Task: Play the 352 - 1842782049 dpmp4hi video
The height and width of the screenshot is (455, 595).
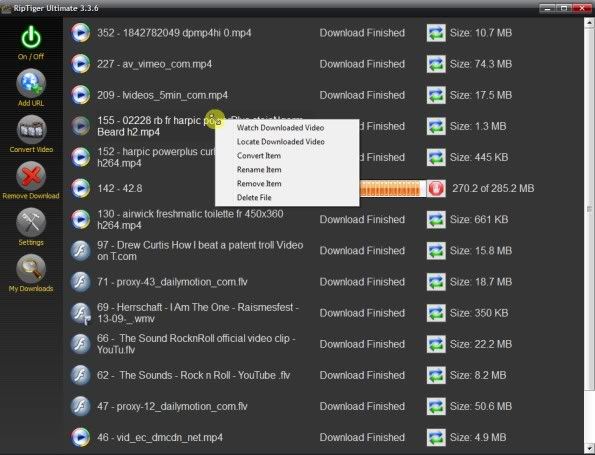Action: point(80,33)
